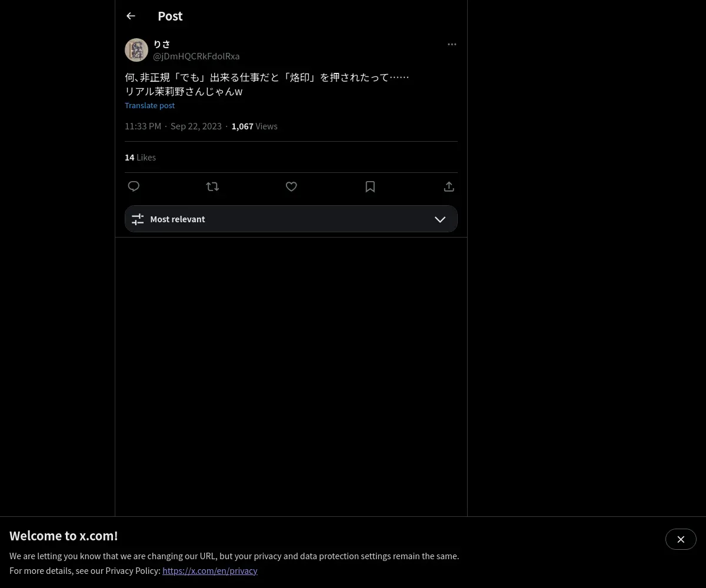Open りさ's profile avatar

coord(136,50)
